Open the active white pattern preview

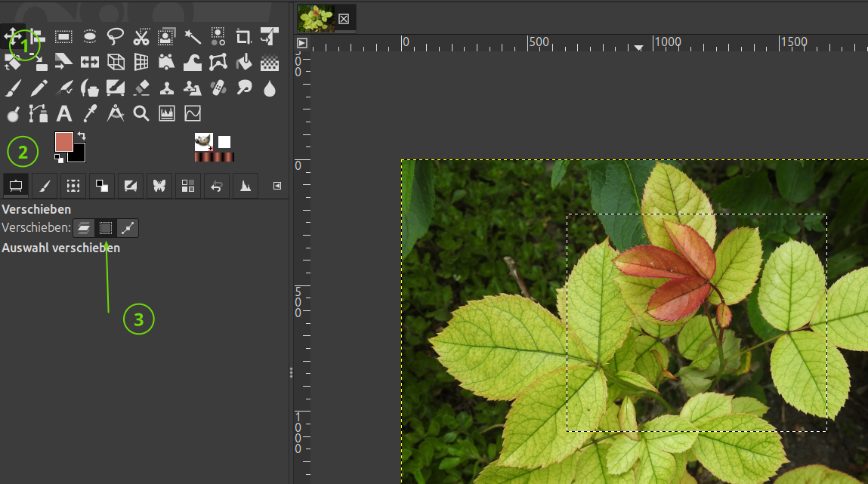(224, 142)
